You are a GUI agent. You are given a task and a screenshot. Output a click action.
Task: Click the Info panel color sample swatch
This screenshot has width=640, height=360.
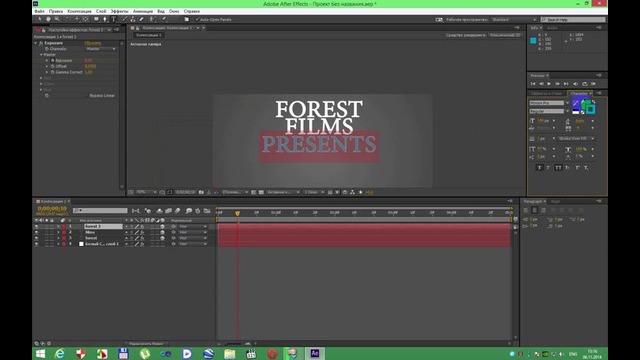tap(533, 41)
